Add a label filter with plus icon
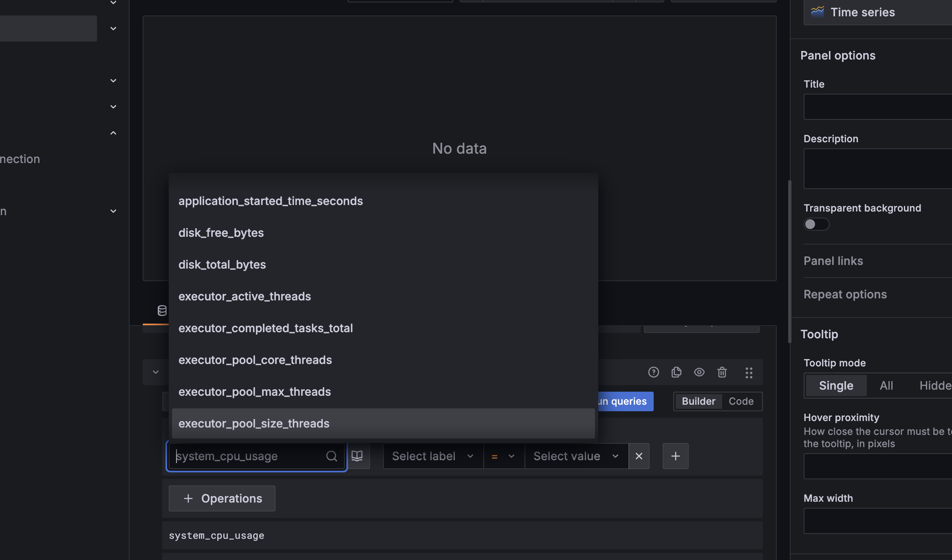952x560 pixels. [675, 456]
